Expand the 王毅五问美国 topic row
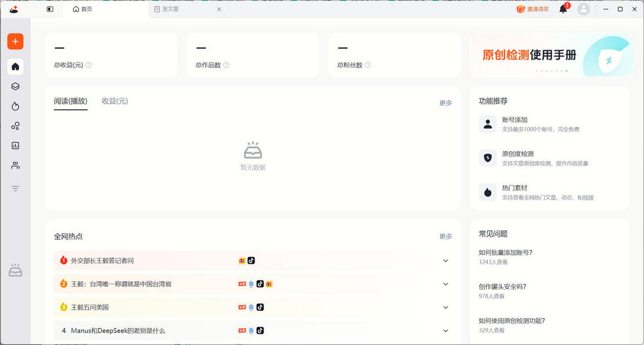The height and width of the screenshot is (345, 644). coord(445,307)
